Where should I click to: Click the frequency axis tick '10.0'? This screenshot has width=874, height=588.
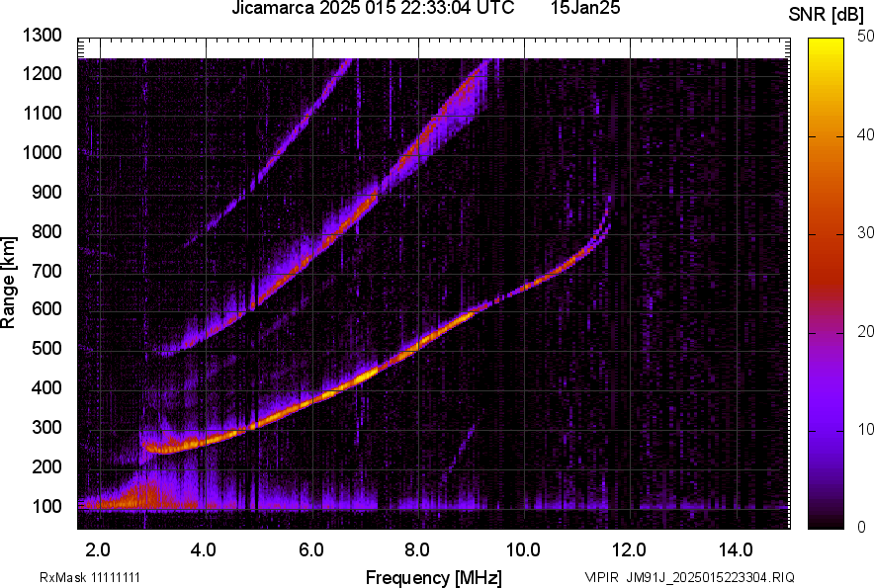pyautogui.click(x=523, y=550)
